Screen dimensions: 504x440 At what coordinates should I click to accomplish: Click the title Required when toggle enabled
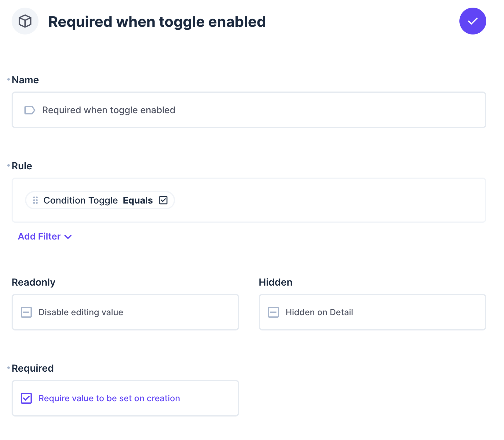[157, 21]
